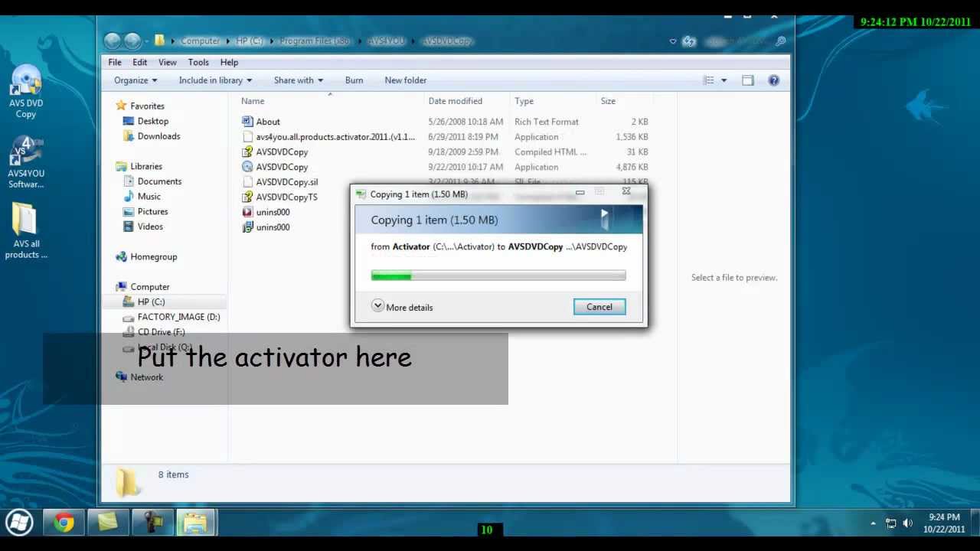The image size is (980, 551).
Task: Click the Burn toolbar button
Action: pos(354,80)
